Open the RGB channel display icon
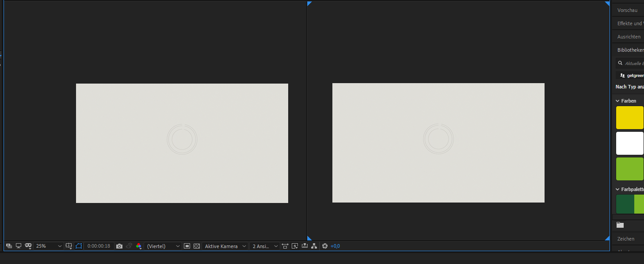Viewport: 644px width, 264px height. pyautogui.click(x=139, y=246)
